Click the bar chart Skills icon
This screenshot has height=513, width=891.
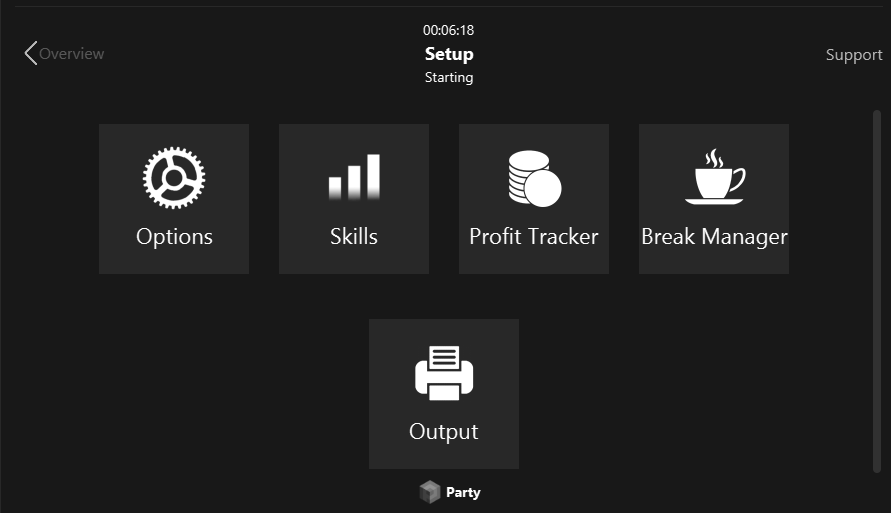coord(354,177)
